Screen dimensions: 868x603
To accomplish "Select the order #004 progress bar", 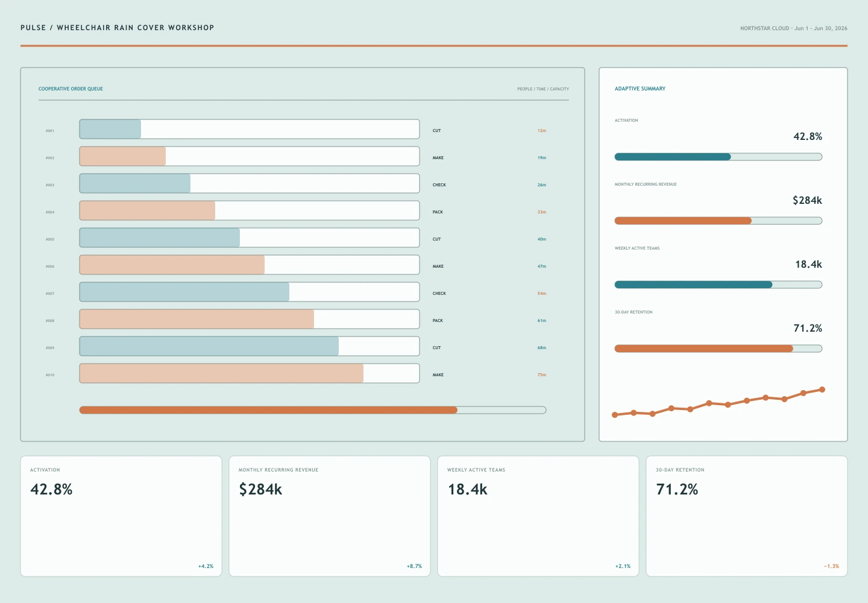I will pos(250,210).
